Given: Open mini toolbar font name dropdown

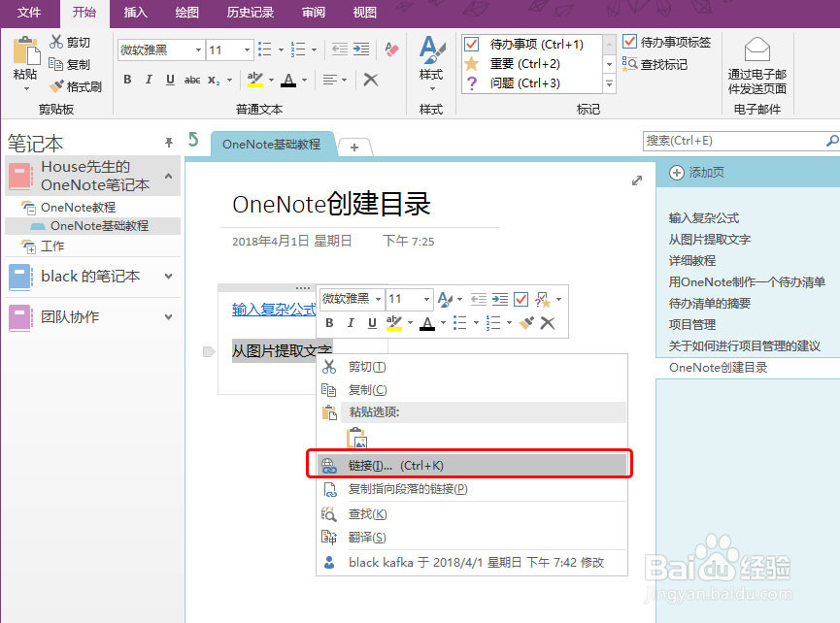Looking at the screenshot, I should coord(378,299).
